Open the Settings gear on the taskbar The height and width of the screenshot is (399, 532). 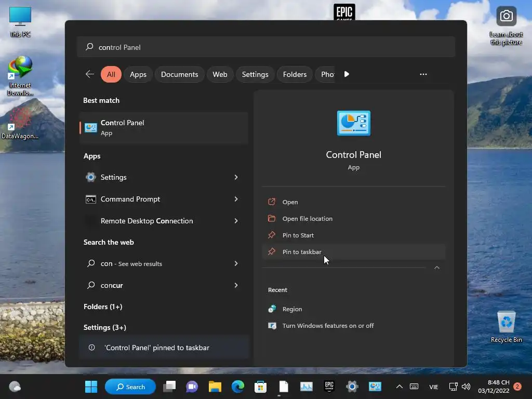coord(352,387)
